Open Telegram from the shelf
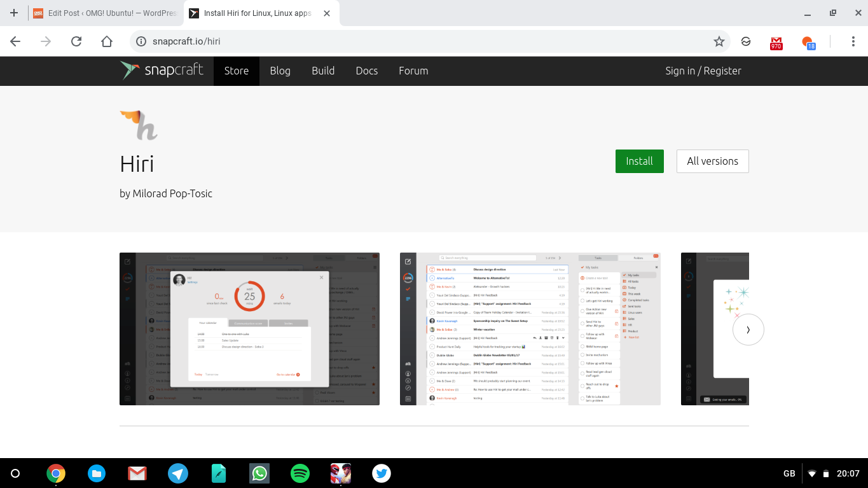Screen dimensions: 868x488 point(178,473)
